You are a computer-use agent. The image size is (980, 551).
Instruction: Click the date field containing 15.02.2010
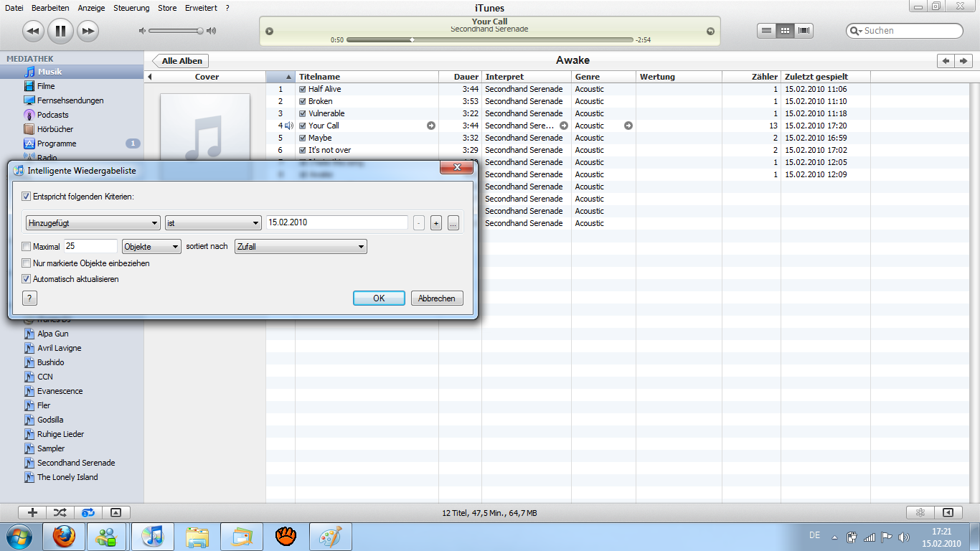tap(336, 223)
